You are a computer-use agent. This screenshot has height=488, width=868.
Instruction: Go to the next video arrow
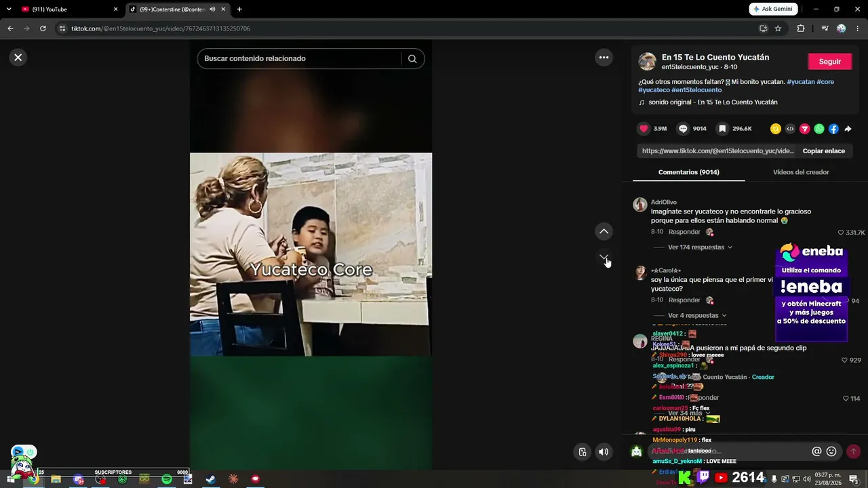(604, 258)
